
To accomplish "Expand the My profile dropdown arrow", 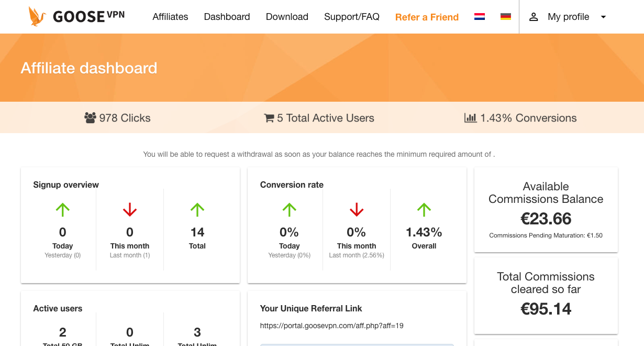I will click(603, 17).
